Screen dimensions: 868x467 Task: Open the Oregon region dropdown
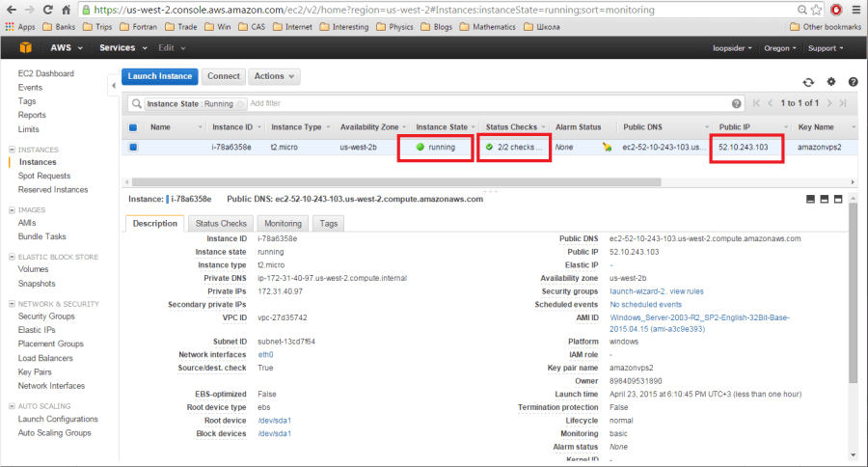780,48
